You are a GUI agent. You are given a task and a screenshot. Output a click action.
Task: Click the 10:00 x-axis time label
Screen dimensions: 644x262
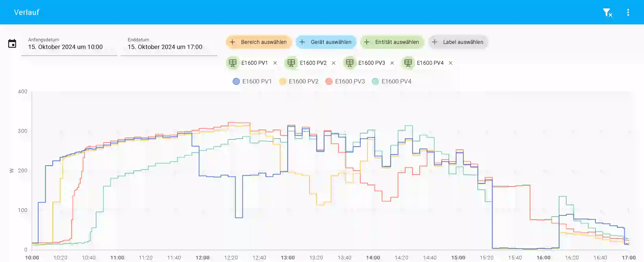[32, 257]
